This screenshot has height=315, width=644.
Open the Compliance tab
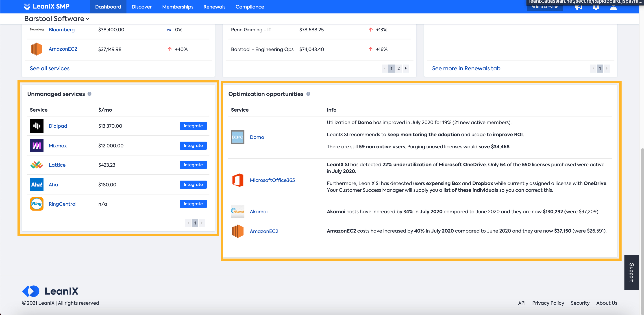(x=250, y=7)
